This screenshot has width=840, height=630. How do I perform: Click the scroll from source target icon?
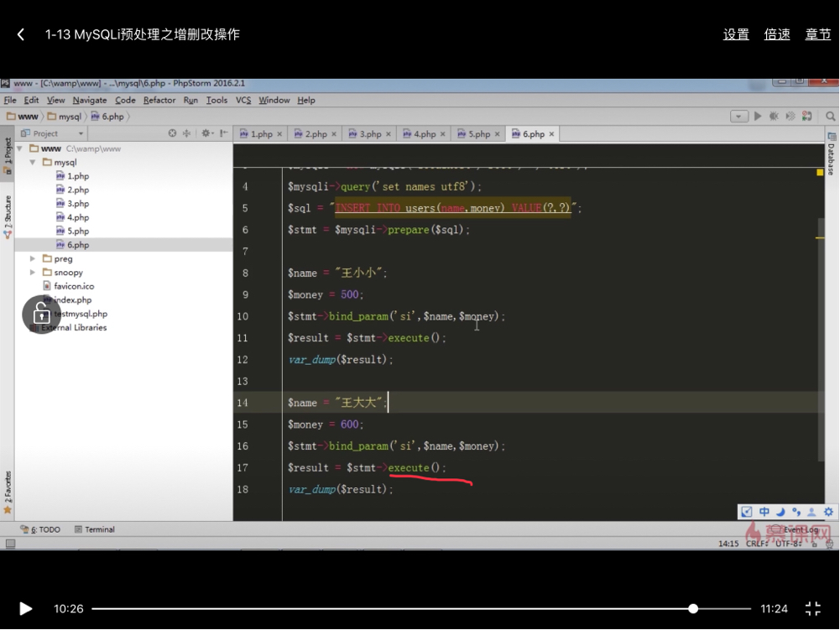172,133
